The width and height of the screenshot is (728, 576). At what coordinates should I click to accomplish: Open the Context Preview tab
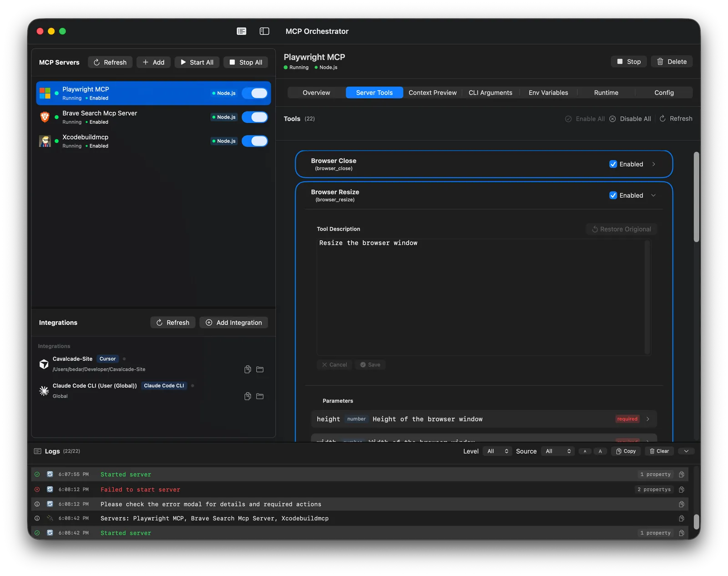pyautogui.click(x=432, y=93)
